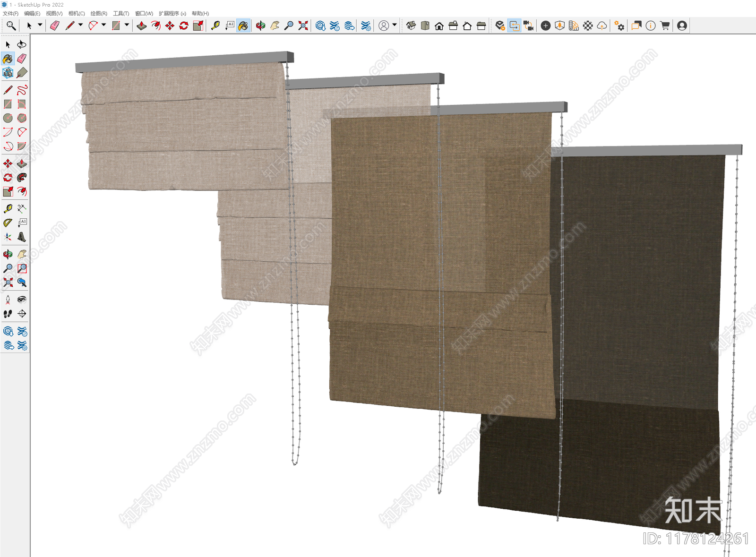Viewport: 756px width, 557px height.
Task: Select Circle tool in left toolbar
Action: click(x=8, y=118)
